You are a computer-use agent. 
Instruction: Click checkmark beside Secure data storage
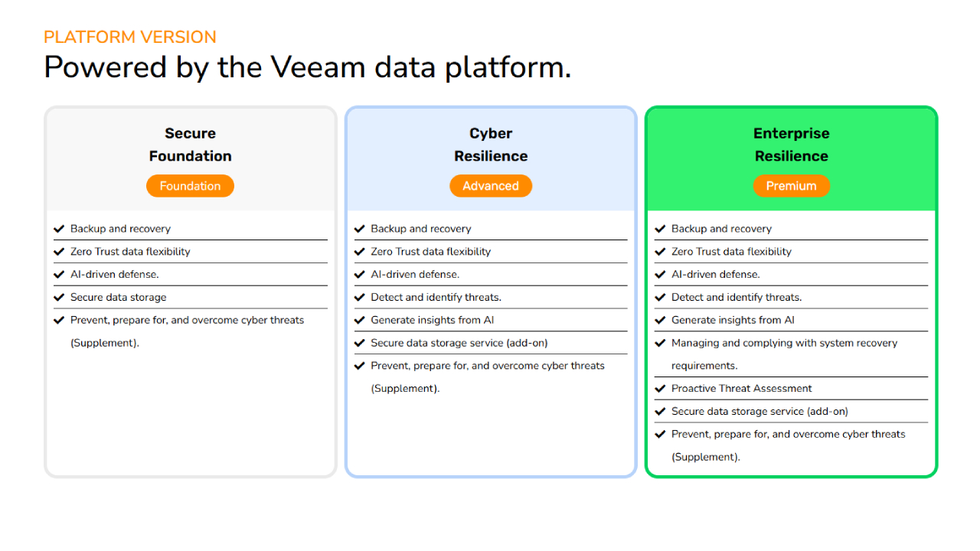click(59, 298)
